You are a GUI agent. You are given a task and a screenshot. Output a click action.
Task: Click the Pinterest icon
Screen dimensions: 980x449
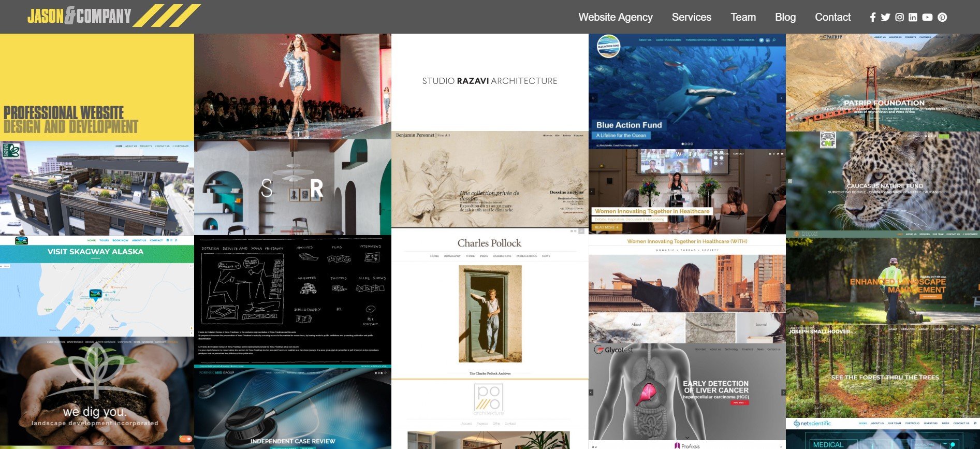click(x=942, y=17)
